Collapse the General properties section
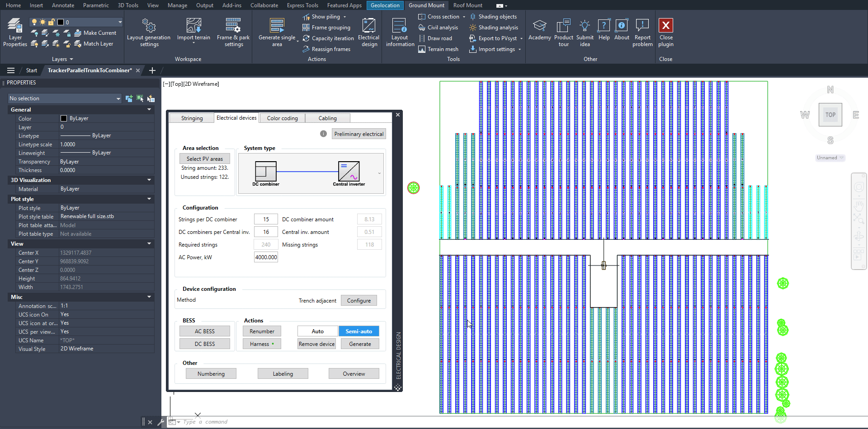This screenshot has height=429, width=868. 149,110
